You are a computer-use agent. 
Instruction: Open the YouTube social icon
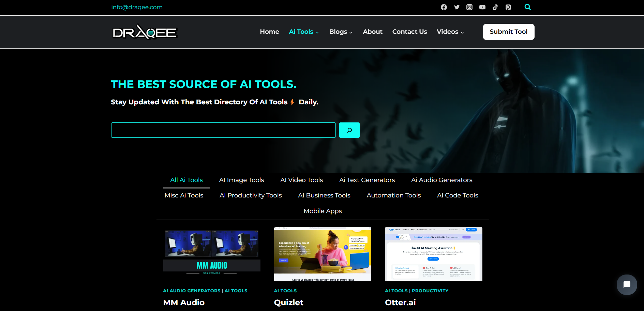tap(482, 7)
